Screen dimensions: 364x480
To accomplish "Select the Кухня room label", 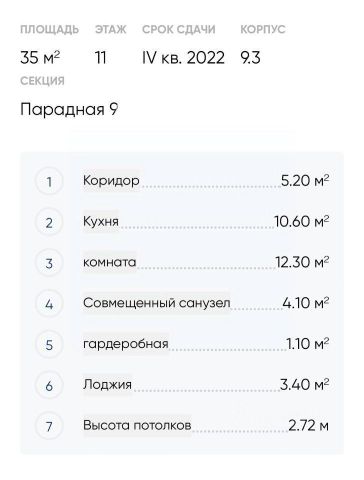I will [101, 222].
